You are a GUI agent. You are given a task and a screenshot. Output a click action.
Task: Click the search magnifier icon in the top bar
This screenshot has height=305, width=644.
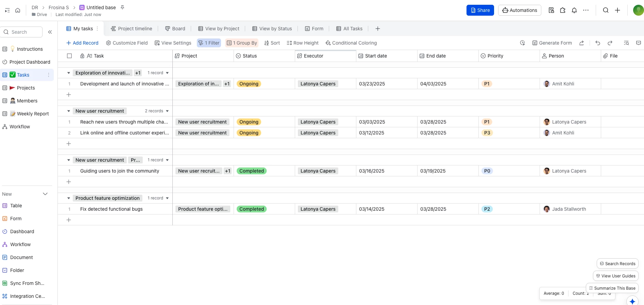pyautogui.click(x=606, y=10)
